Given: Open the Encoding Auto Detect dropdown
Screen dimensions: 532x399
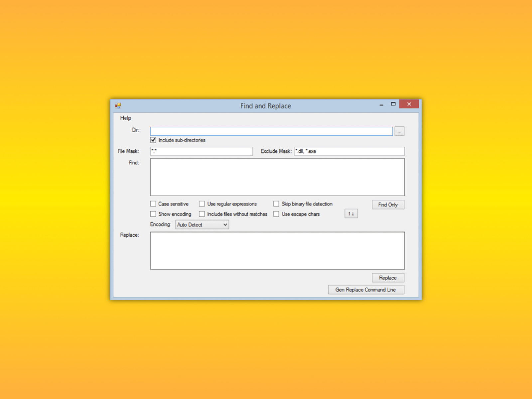Looking at the screenshot, I should click(x=202, y=225).
